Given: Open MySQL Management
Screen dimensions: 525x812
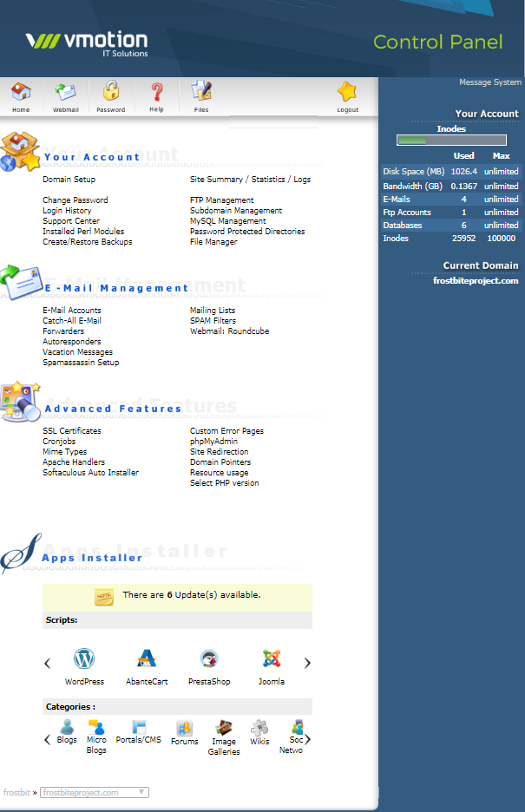Looking at the screenshot, I should [228, 220].
